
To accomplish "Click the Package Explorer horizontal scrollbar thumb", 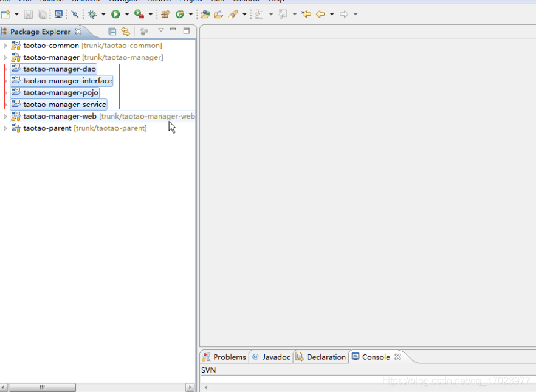I will coord(42,387).
